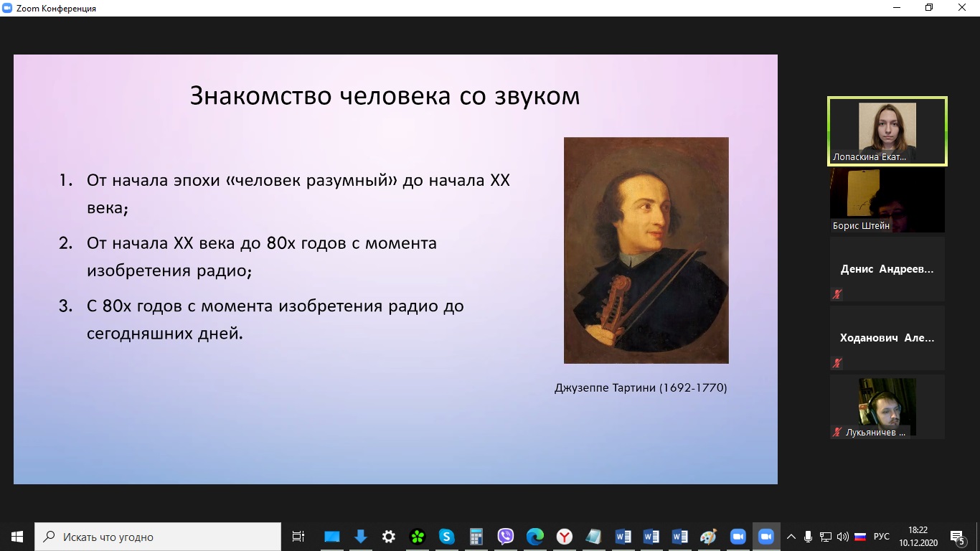980x551 pixels.
Task: Click the taskbar search box 'Искать что угодно'
Action: point(158,537)
